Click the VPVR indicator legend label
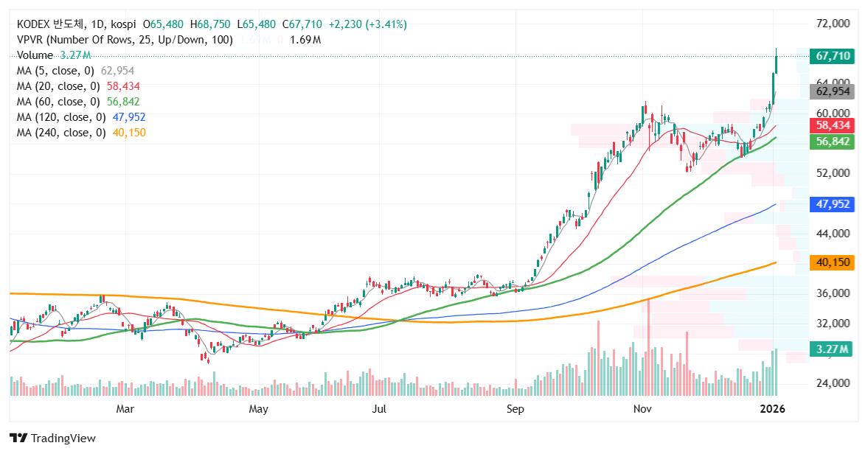Image resolution: width=868 pixels, height=454 pixels. (125, 40)
